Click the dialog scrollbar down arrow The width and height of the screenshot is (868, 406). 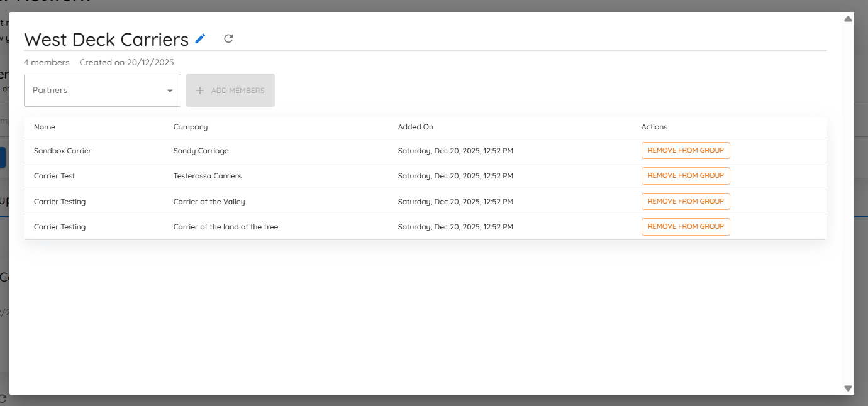(x=848, y=388)
